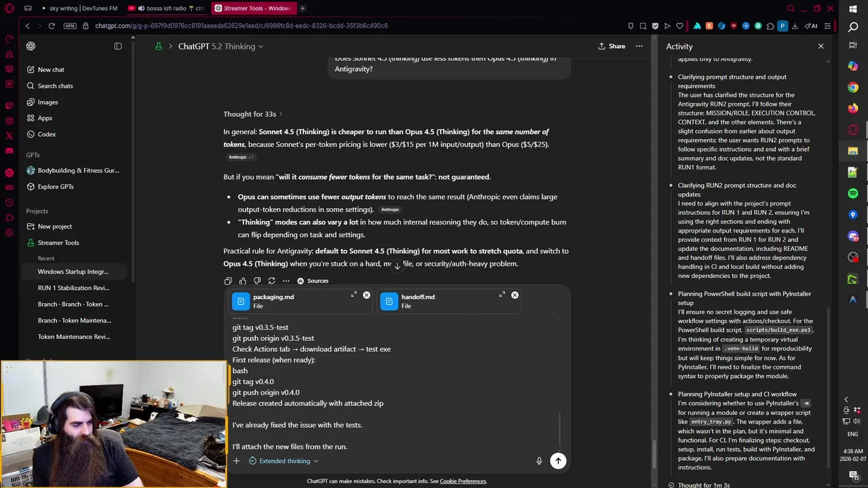Open Cookie Preferences link
Viewport: 868px width, 488px height.
pos(463,481)
